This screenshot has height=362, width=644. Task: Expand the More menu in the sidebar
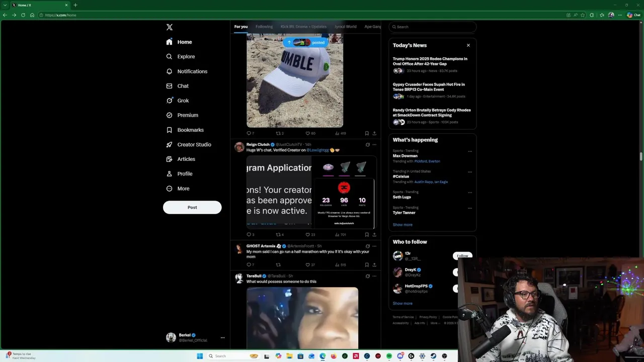pos(178,189)
